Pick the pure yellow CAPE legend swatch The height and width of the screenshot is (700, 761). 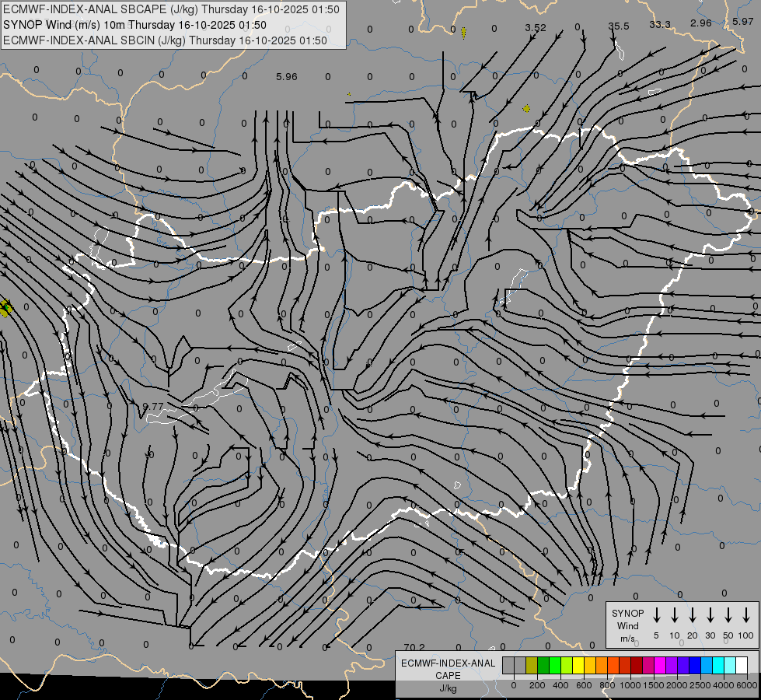(x=578, y=665)
